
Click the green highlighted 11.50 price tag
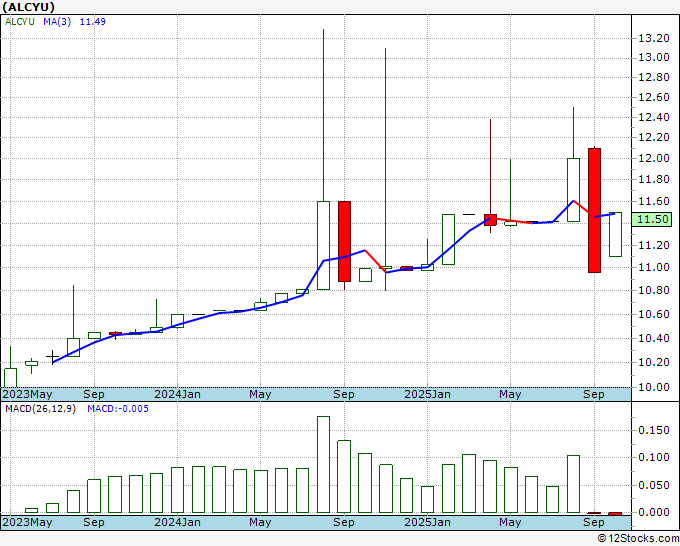655,219
